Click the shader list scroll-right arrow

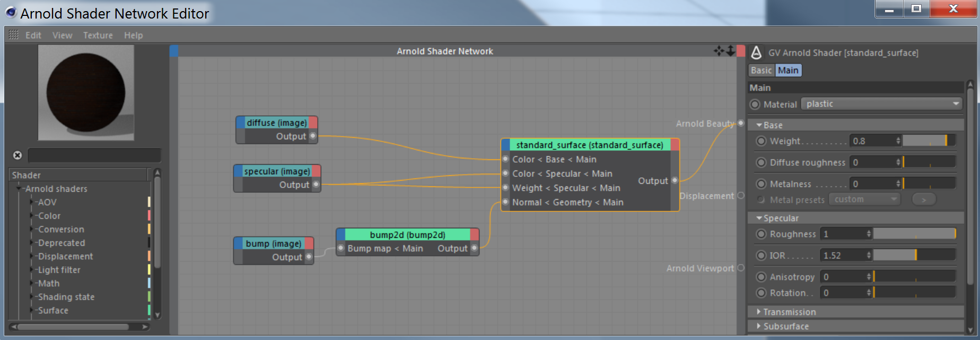click(145, 327)
